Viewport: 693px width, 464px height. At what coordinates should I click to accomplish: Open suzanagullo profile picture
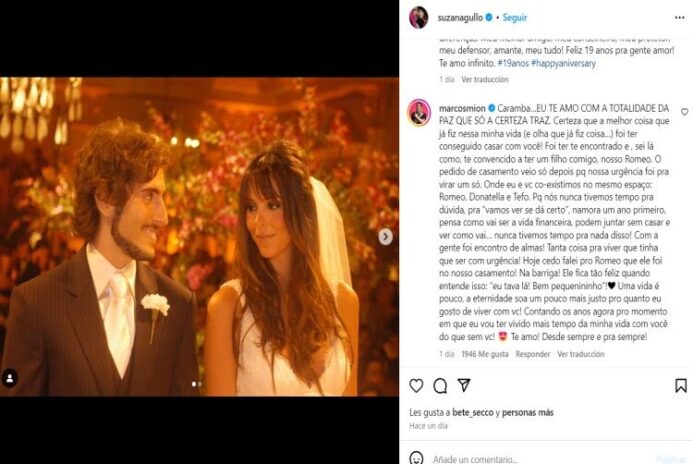[419, 18]
